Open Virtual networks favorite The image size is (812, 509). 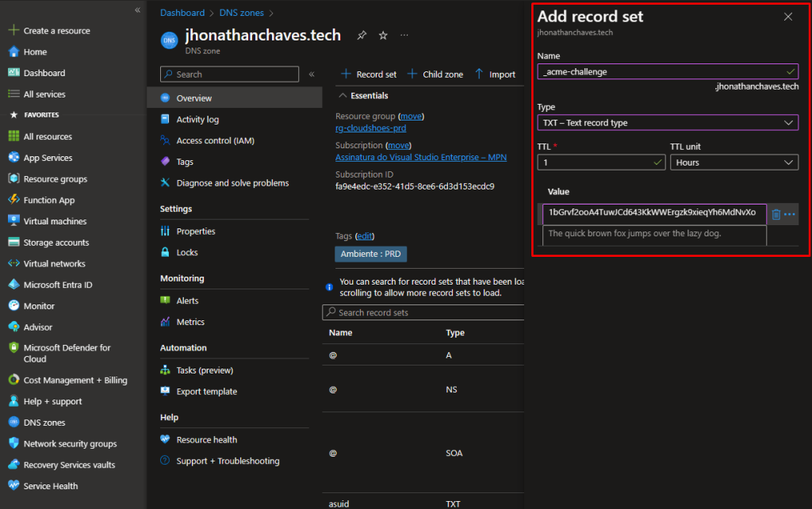click(x=54, y=264)
